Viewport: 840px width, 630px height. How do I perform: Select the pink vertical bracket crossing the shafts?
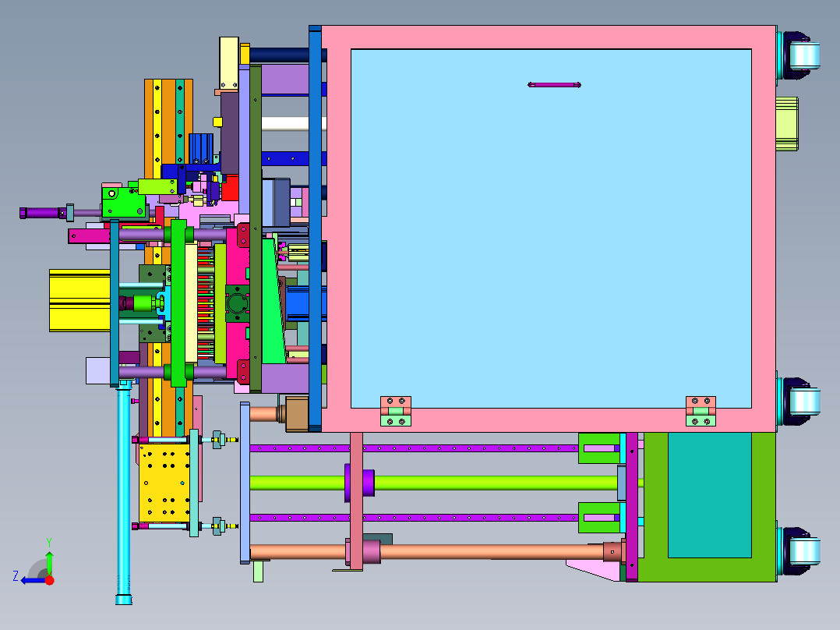(x=356, y=501)
